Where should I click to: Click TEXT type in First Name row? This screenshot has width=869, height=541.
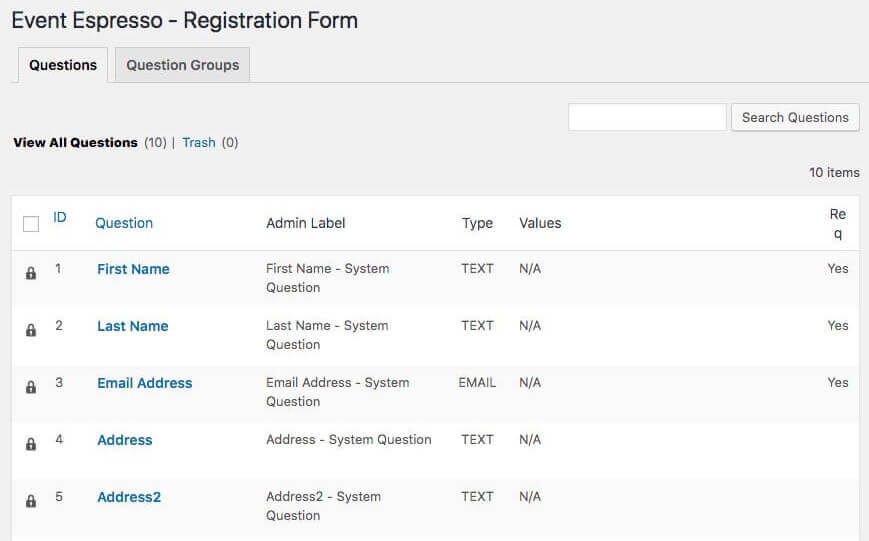(x=477, y=268)
